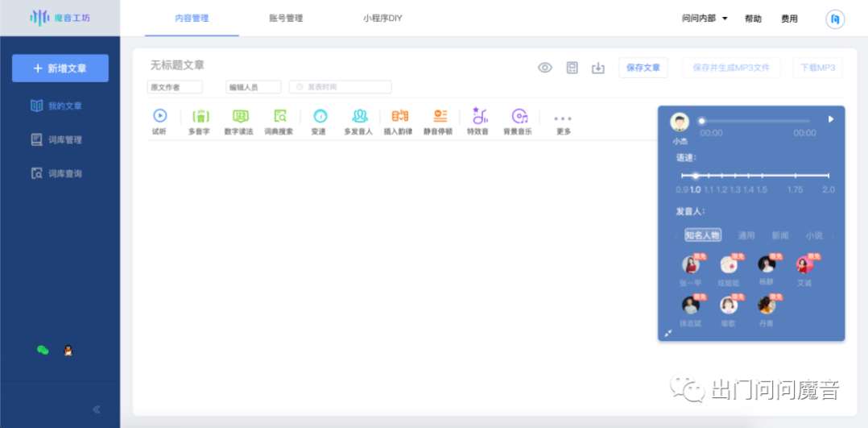Collapse the voice settings panel
The image size is (868, 428).
point(668,333)
